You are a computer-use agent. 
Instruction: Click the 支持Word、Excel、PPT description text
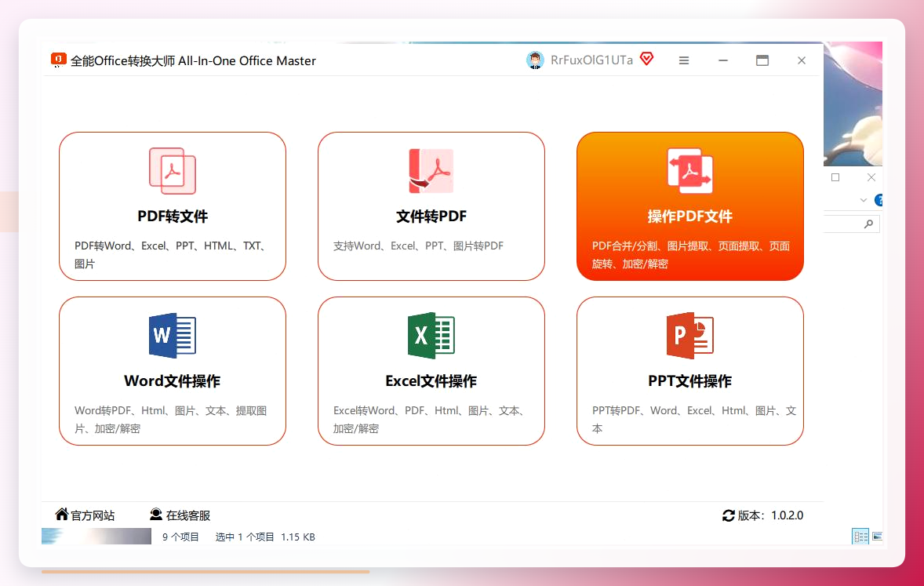coord(418,246)
